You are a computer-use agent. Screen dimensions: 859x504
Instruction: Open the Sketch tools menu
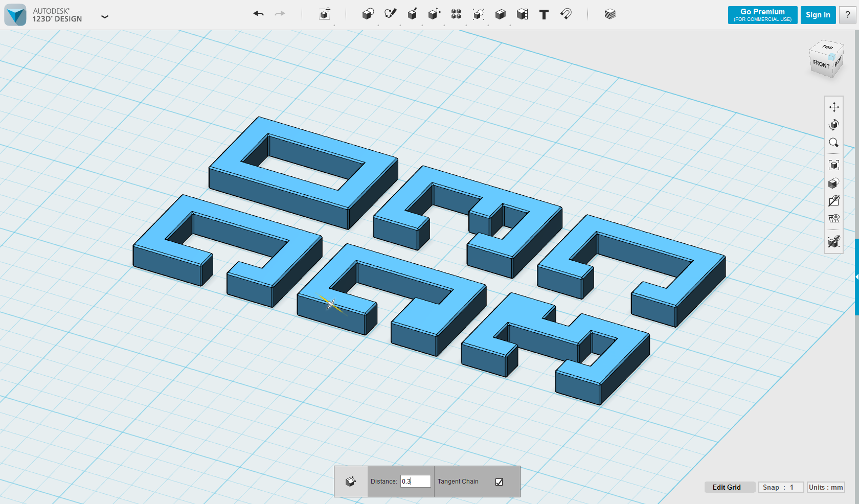(x=390, y=14)
